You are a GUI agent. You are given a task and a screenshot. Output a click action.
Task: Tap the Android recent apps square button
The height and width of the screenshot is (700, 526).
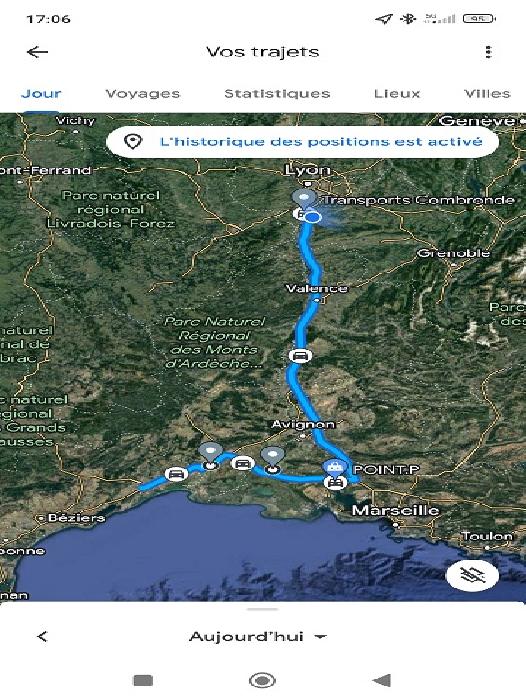143,680
